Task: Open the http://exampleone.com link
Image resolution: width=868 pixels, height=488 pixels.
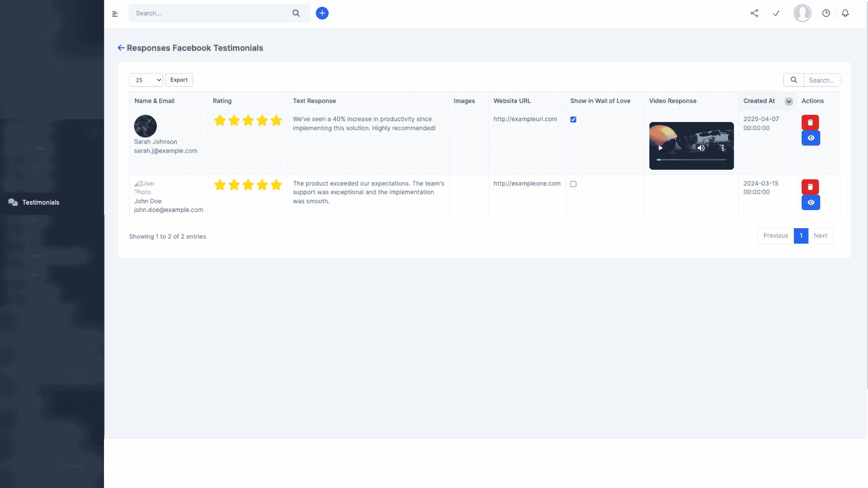Action: [x=527, y=183]
